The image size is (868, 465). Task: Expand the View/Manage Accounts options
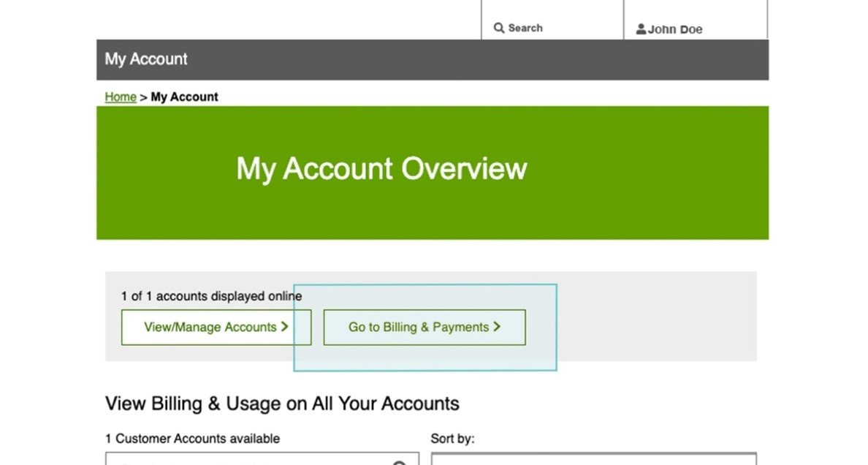click(x=216, y=327)
